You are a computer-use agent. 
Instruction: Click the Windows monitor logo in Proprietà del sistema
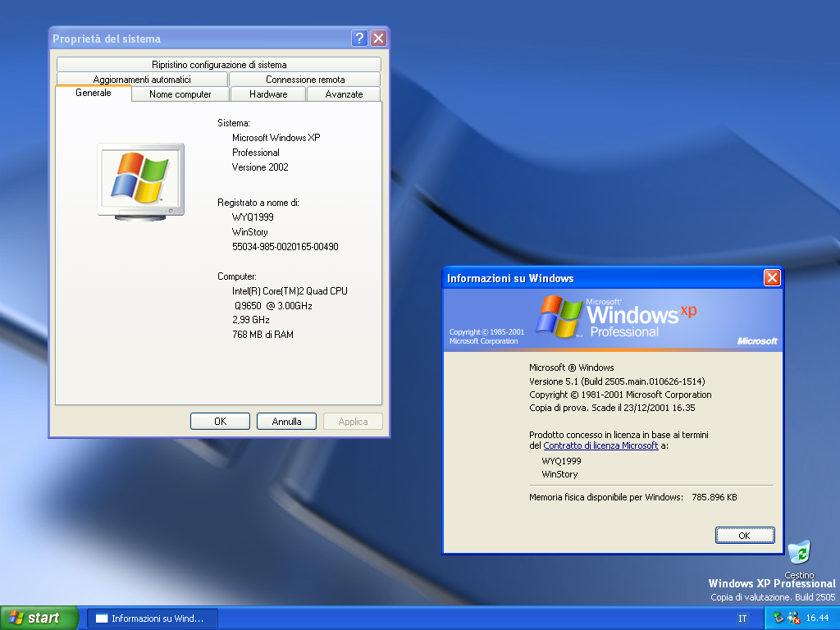141,182
